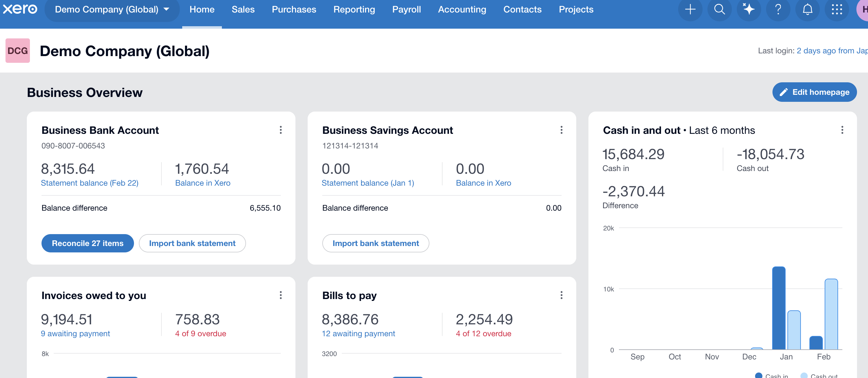Expand the Demo Company (Global) switcher
The height and width of the screenshot is (378, 868).
coord(112,9)
